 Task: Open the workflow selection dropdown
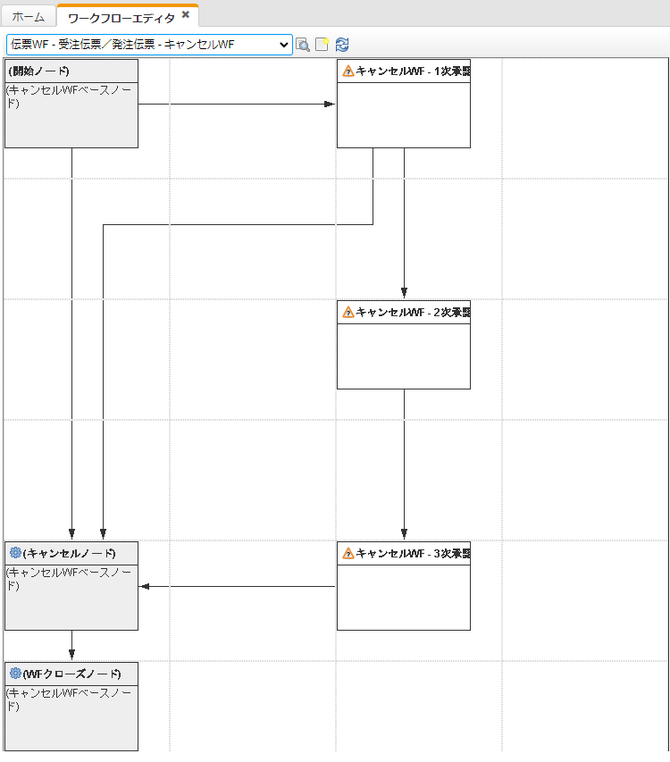pyautogui.click(x=149, y=45)
